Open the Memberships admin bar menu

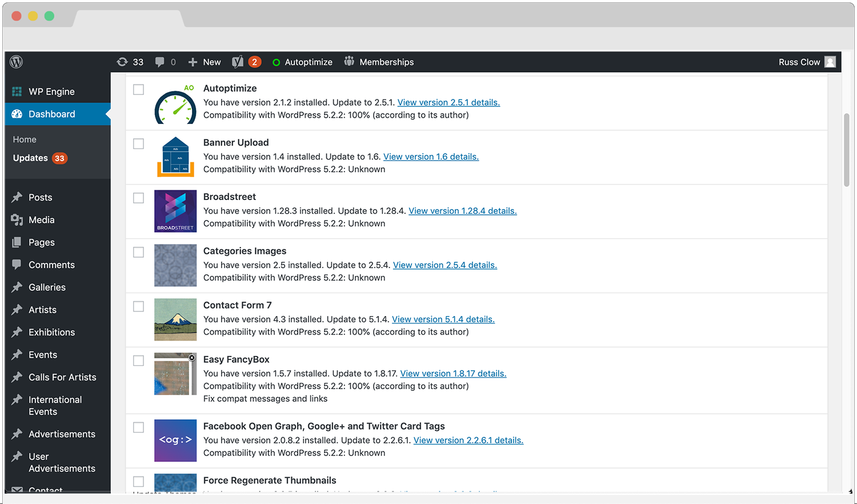tap(379, 62)
